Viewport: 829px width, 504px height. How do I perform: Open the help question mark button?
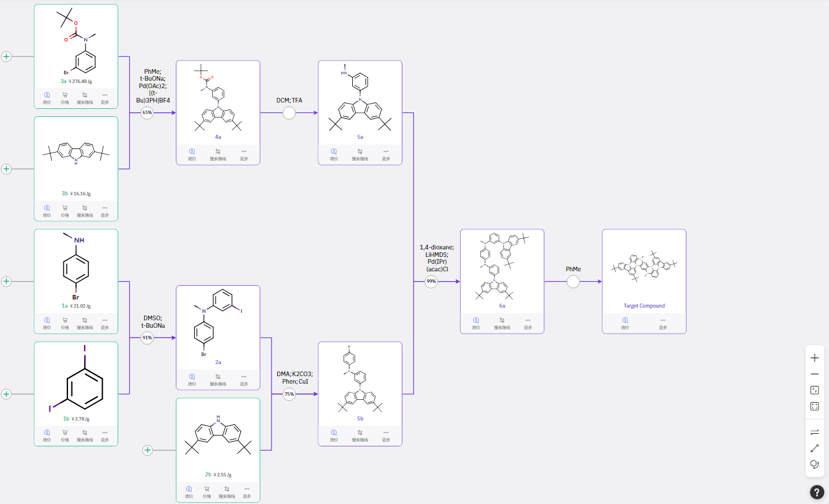click(x=817, y=492)
